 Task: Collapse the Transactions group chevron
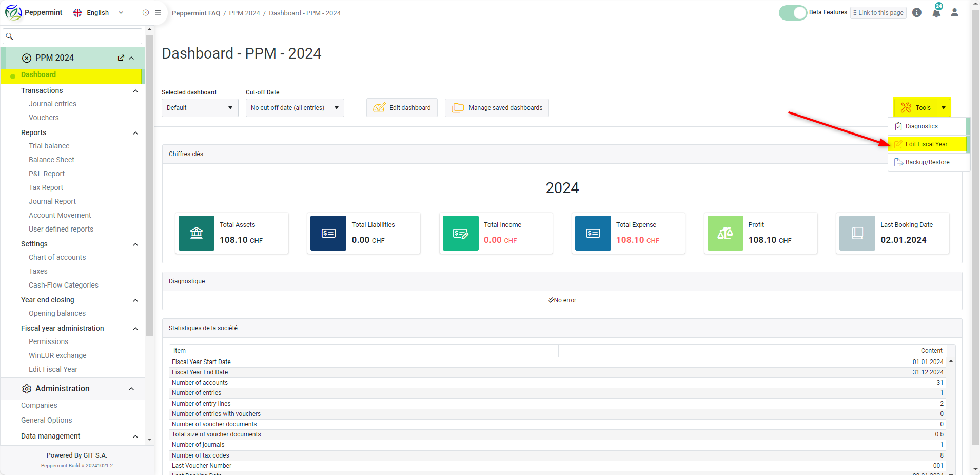[x=135, y=91]
